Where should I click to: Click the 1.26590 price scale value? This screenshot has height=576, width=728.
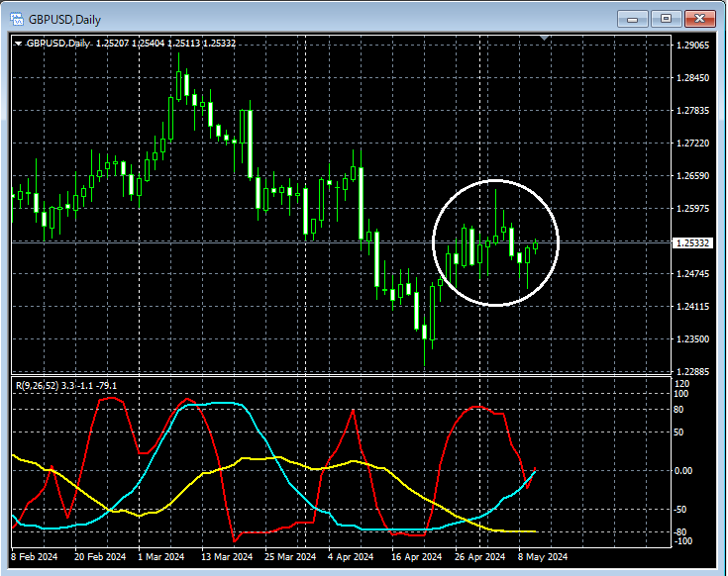point(692,176)
